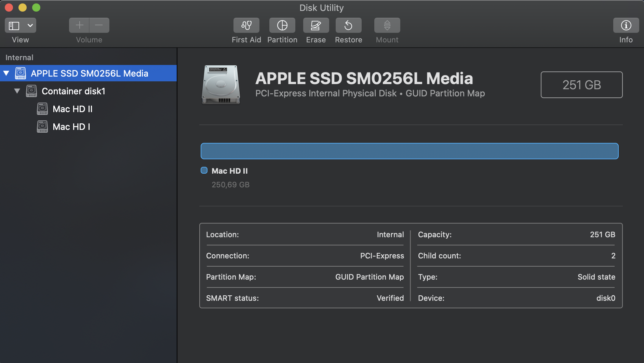The image size is (644, 363).
Task: Click the large hard disk drive image
Action: [x=221, y=84]
